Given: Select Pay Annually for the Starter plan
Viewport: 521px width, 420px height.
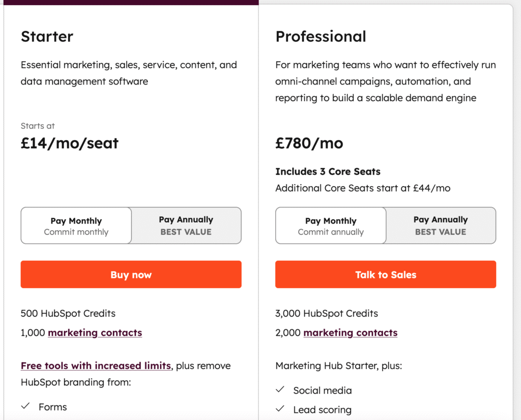Looking at the screenshot, I should [x=186, y=225].
